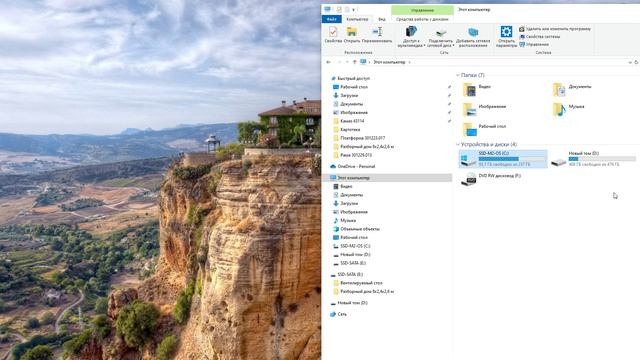Open the address bar history dropdown
The height and width of the screenshot is (360, 640).
[x=630, y=62]
